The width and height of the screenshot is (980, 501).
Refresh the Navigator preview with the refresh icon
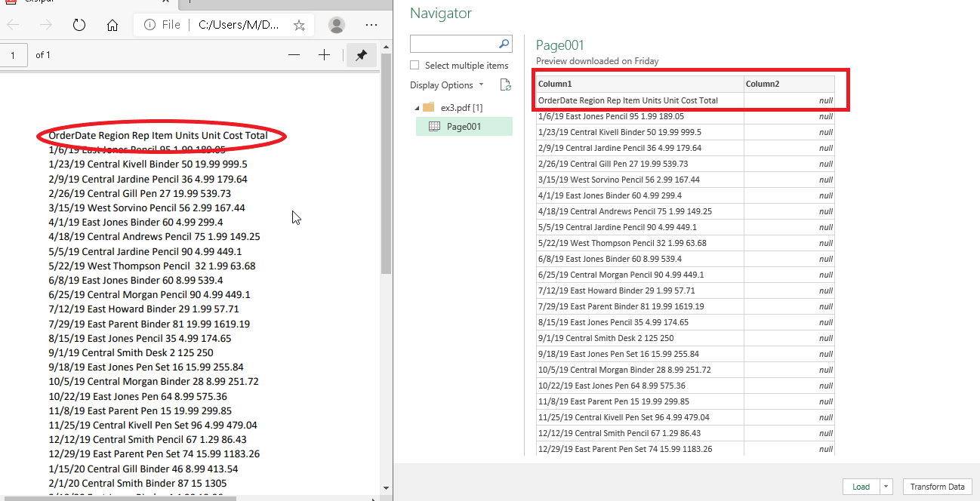(x=505, y=85)
